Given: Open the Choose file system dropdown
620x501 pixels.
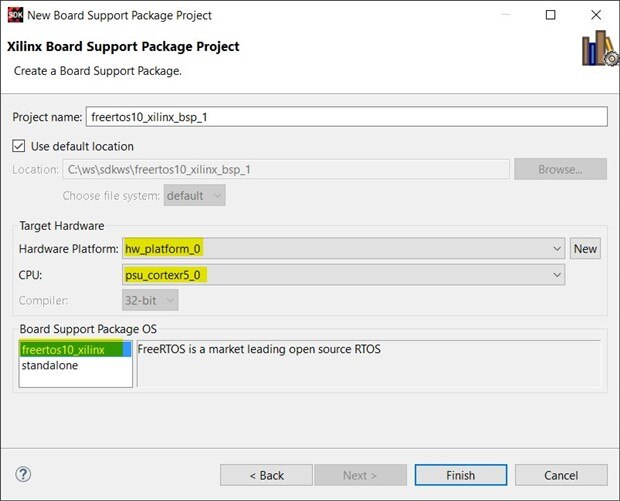Looking at the screenshot, I should pos(195,196).
